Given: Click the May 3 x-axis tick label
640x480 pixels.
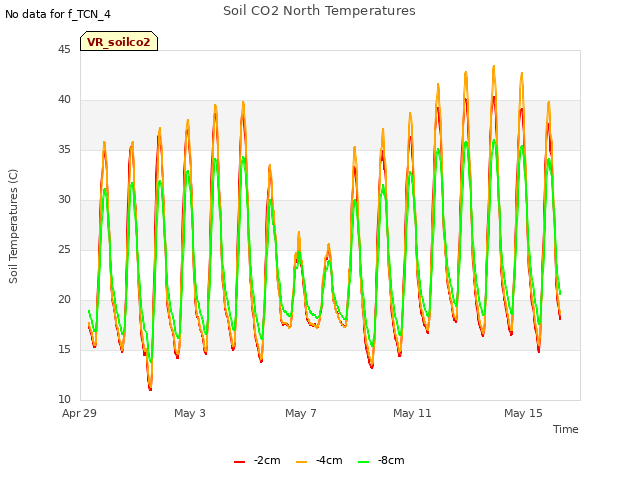Looking at the screenshot, I should point(190,413).
